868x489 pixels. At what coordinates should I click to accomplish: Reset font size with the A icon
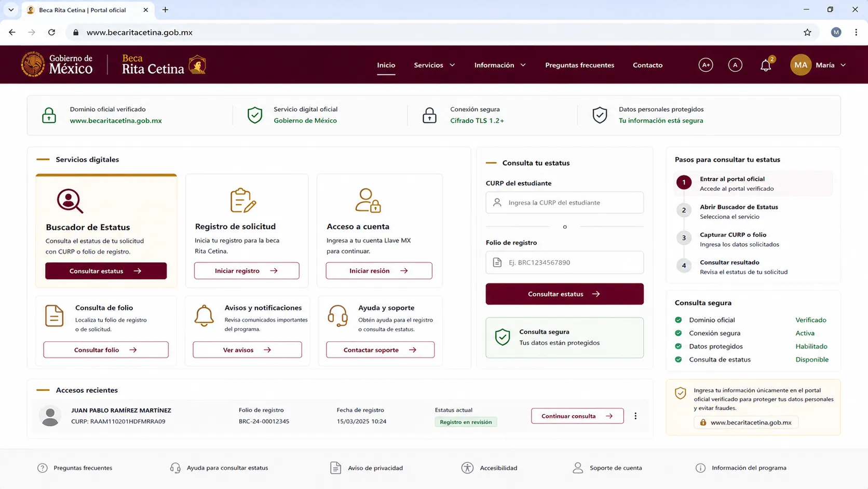coord(735,65)
